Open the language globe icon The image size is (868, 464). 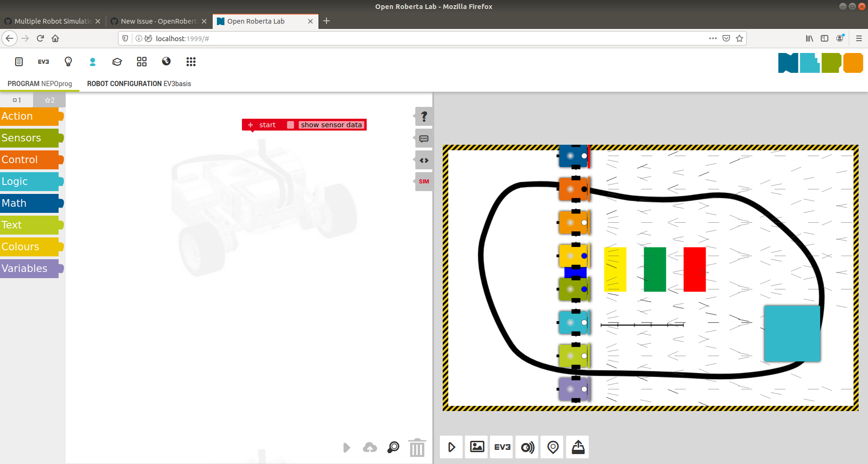[x=166, y=61]
